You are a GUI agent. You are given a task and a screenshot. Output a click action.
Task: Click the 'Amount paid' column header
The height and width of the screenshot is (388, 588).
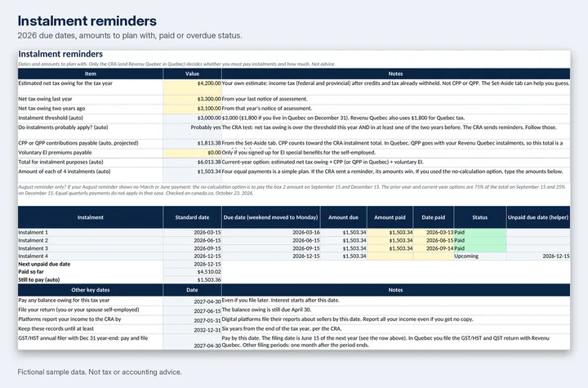click(x=390, y=217)
